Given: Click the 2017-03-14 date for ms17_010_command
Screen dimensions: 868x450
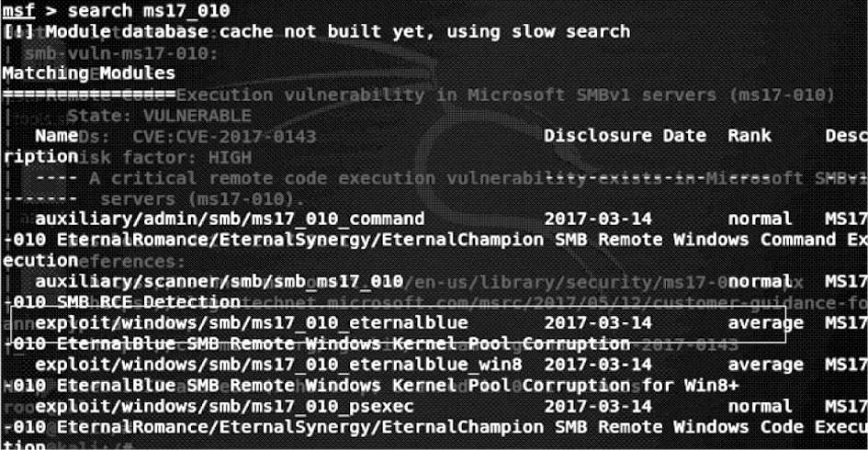Looking at the screenshot, I should (x=598, y=219).
